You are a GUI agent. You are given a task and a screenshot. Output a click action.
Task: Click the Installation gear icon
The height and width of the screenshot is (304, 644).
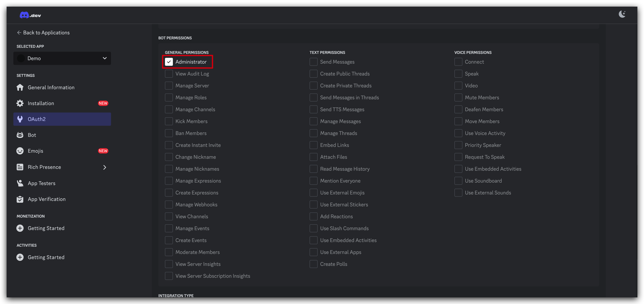click(x=20, y=103)
